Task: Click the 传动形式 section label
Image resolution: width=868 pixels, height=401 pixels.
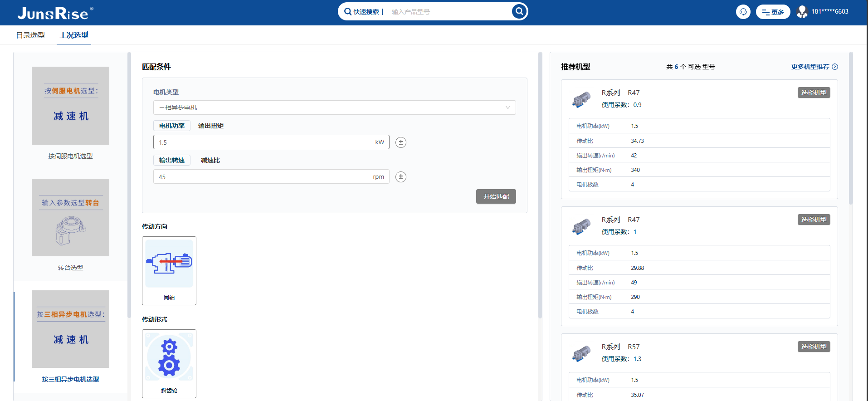Action: point(155,319)
